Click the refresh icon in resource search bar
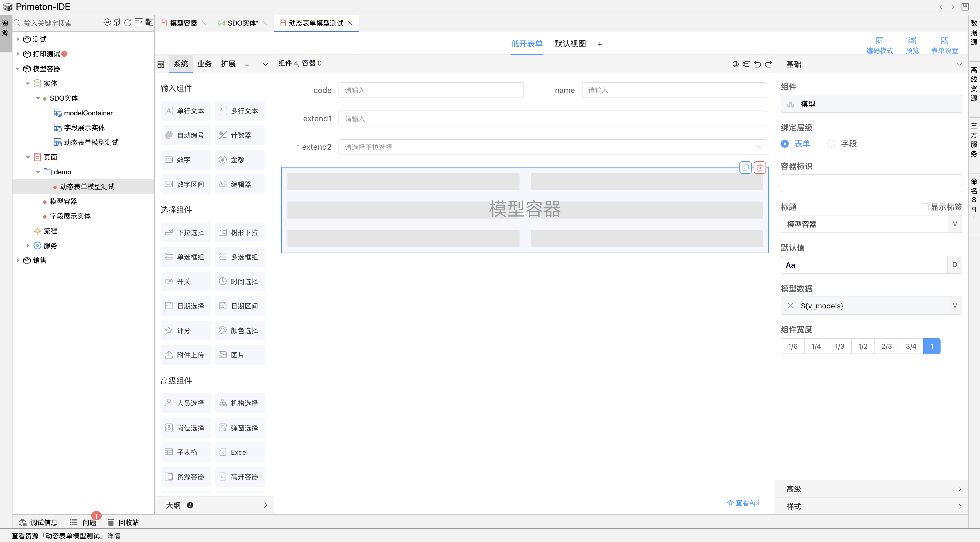Screen dimensions: 980x542 click(128, 23)
